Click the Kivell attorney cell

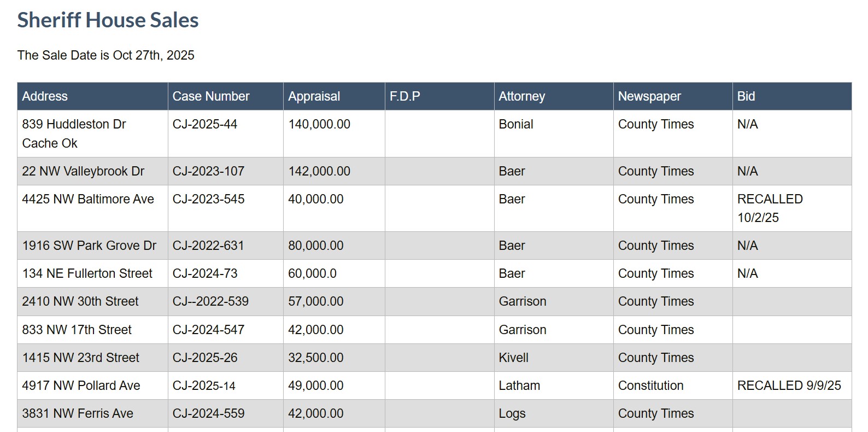pos(554,358)
